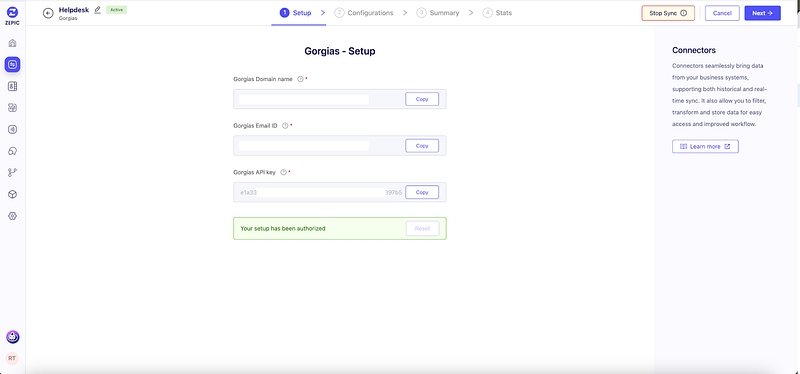800x374 pixels.
Task: Click the purple assistant avatar icon
Action: tap(13, 337)
